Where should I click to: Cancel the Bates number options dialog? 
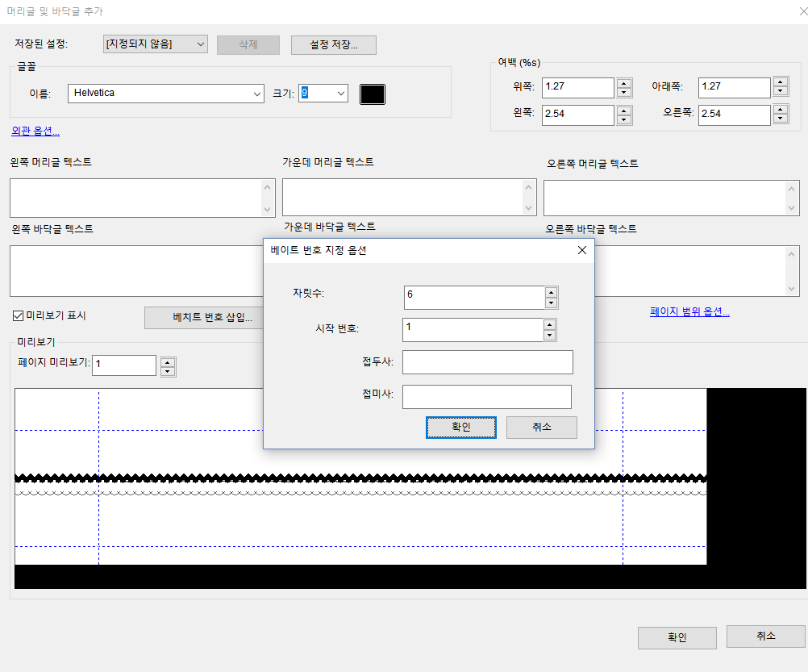click(x=541, y=427)
